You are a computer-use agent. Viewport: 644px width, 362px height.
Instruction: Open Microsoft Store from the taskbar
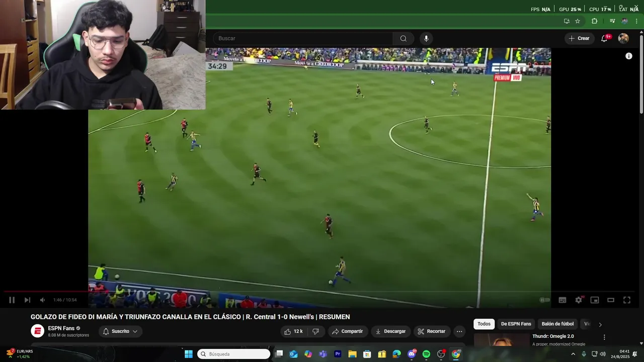pos(367,354)
